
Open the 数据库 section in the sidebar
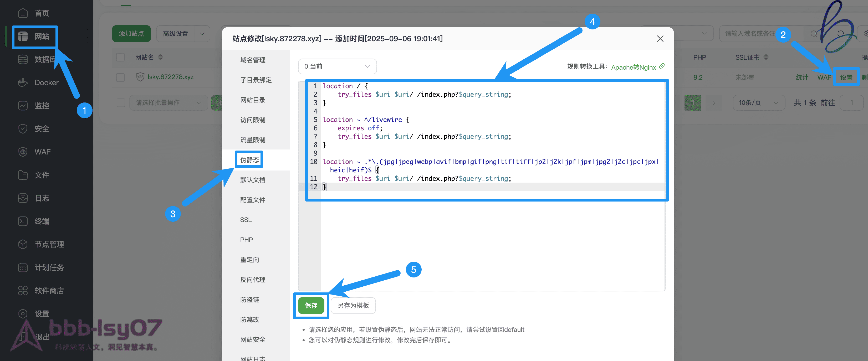coord(45,59)
